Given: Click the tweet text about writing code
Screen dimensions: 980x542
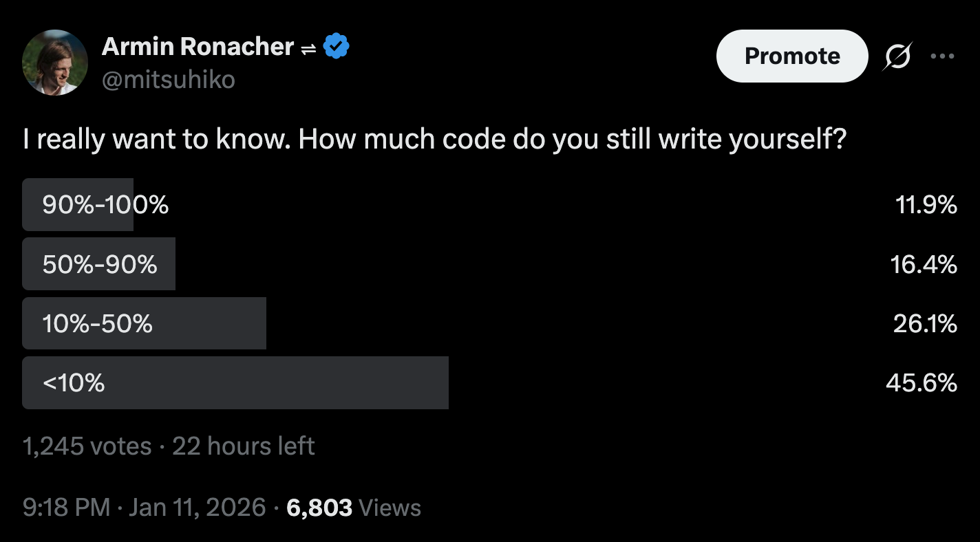Looking at the screenshot, I should pos(434,140).
